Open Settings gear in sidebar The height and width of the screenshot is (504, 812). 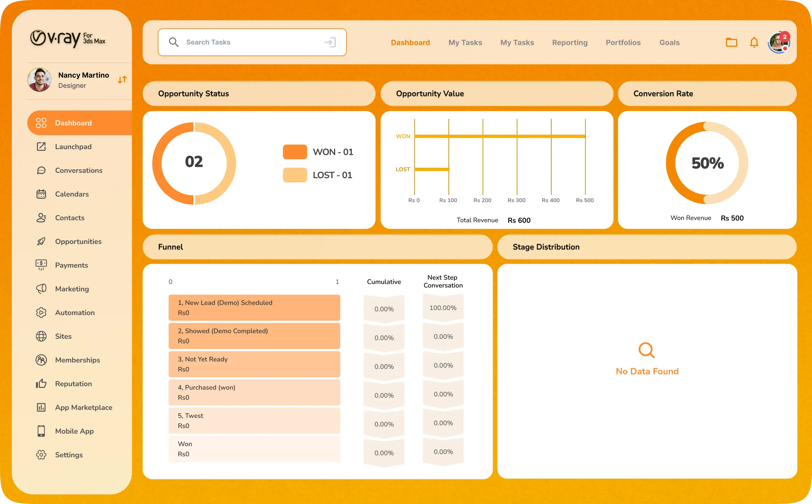tap(41, 455)
